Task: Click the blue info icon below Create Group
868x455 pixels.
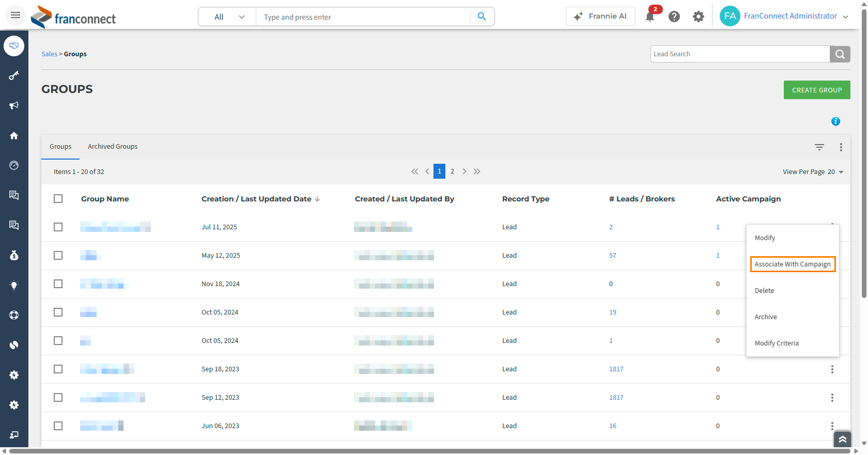Action: pyautogui.click(x=835, y=121)
